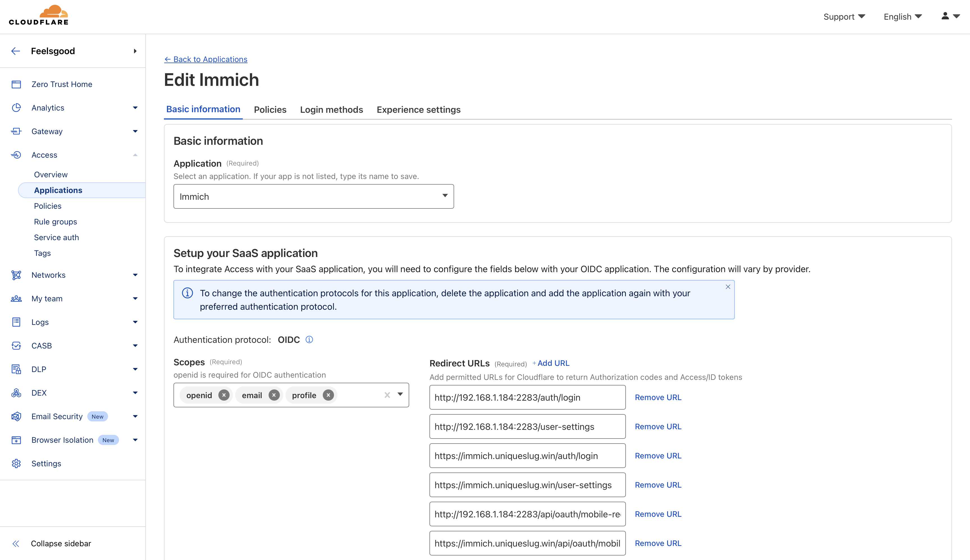
Task: Remove the openid scope chip
Action: (x=224, y=395)
